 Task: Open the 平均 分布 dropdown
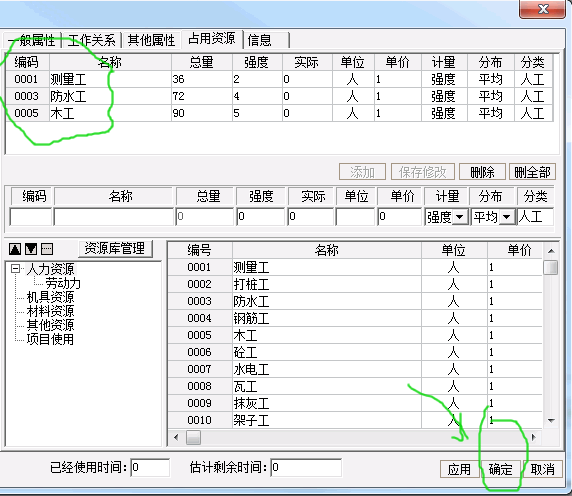507,217
